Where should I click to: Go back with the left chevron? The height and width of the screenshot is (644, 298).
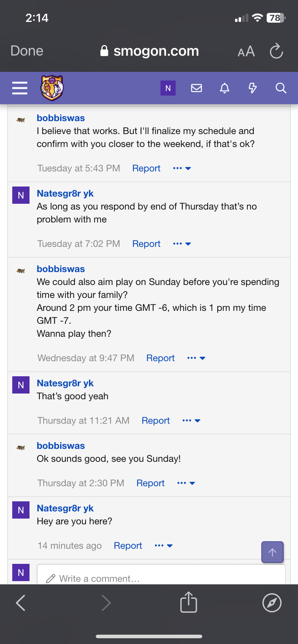click(x=21, y=603)
